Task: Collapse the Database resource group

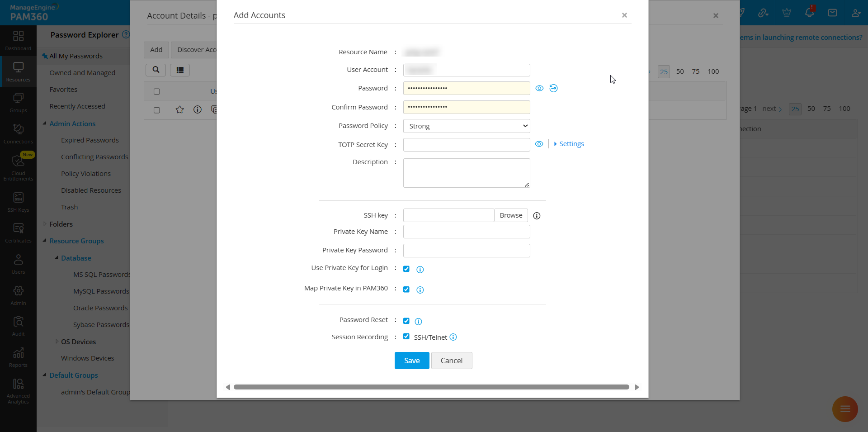Action: click(57, 258)
